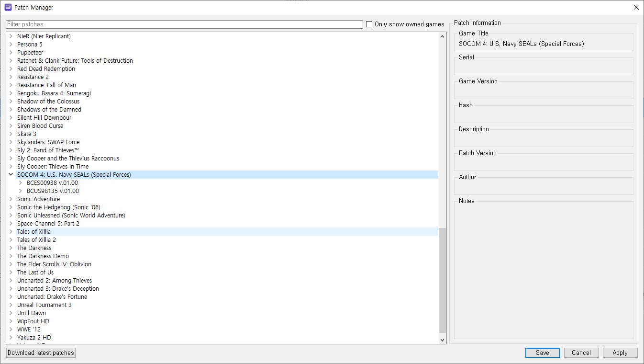
Task: Select Skylanders: SWAP Force
Action: pyautogui.click(x=48, y=142)
